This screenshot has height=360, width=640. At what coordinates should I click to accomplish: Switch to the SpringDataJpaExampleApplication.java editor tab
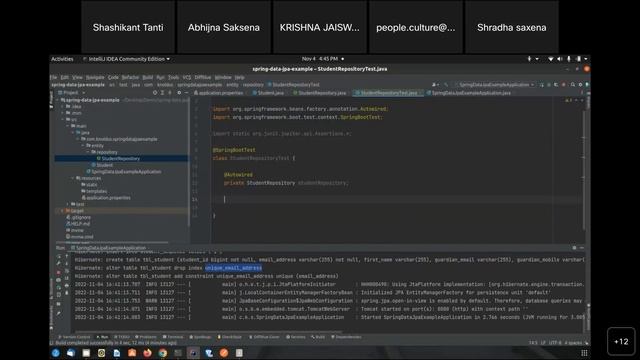pos(469,93)
